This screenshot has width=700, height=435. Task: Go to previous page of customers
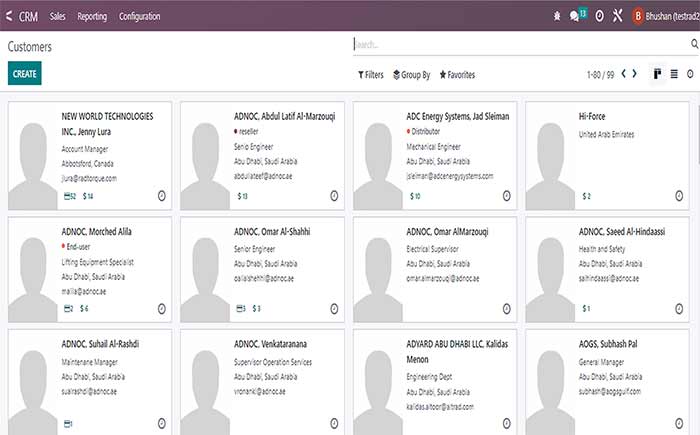pyautogui.click(x=624, y=74)
